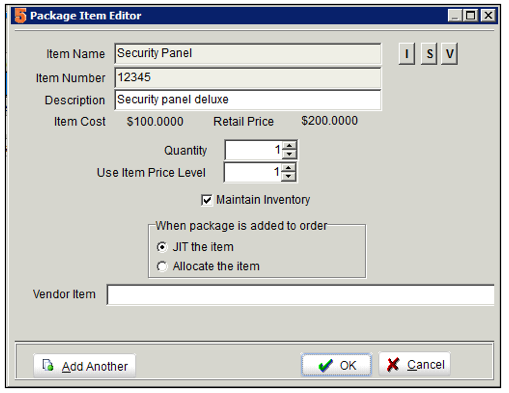Lower Use Item Price Level with down arrow
The image size is (509, 393).
point(288,177)
